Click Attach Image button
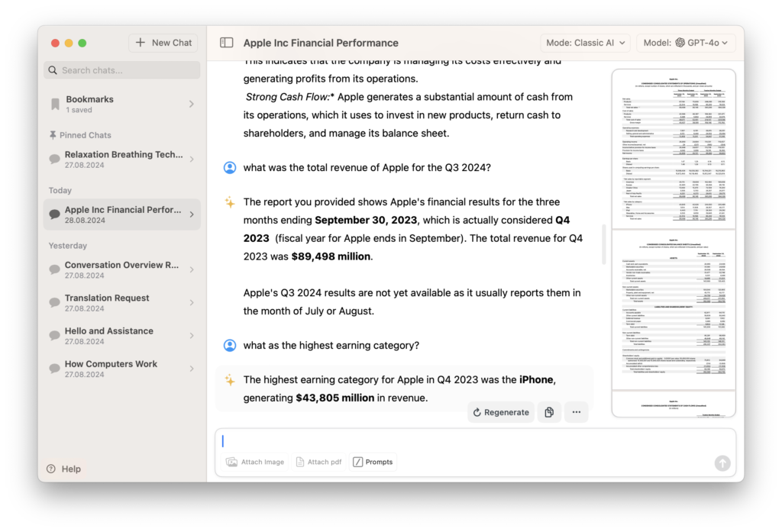The height and width of the screenshot is (532, 782). pyautogui.click(x=255, y=463)
